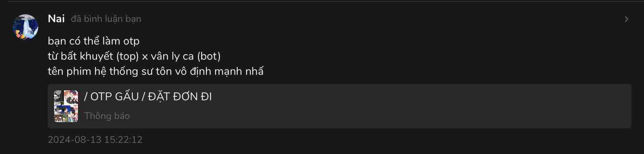The image size is (644, 154).
Task: Click the 'ĐẶT ĐƠN ĐI' portion of the title
Action: [x=180, y=97]
